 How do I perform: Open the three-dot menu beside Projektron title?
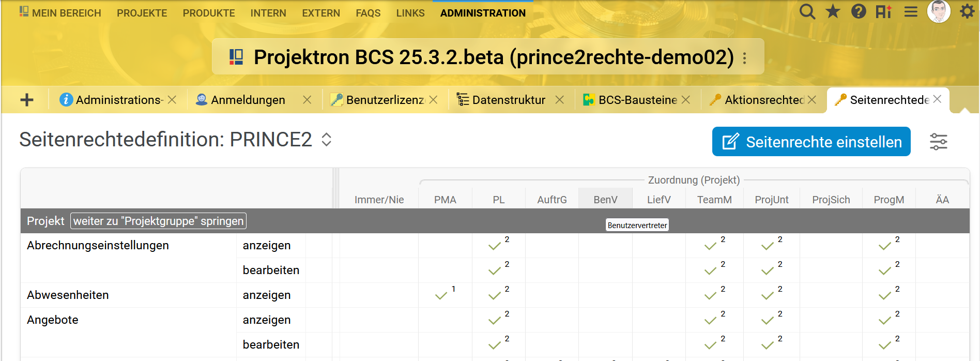coord(745,57)
